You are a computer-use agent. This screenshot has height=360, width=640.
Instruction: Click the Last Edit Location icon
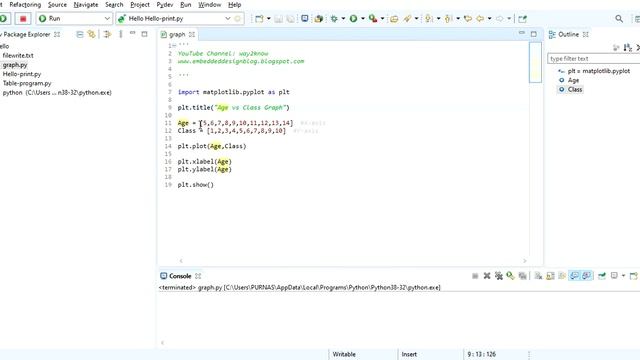coord(468,18)
